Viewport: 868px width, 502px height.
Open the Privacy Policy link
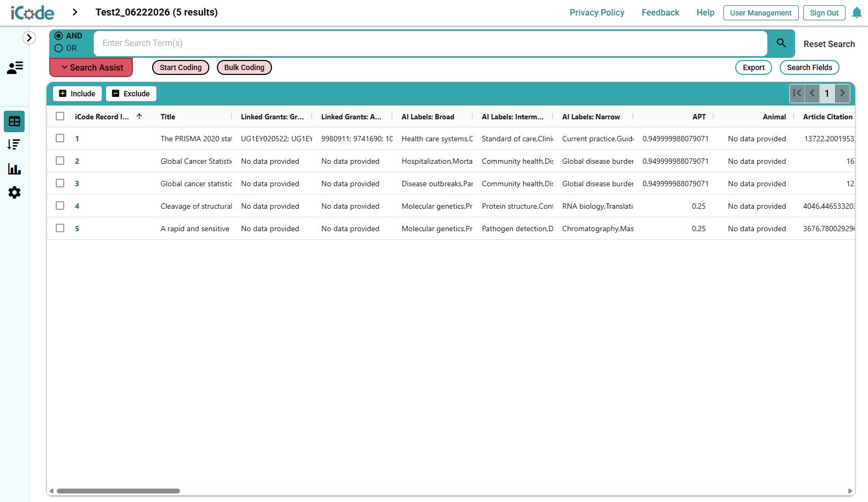tap(597, 12)
